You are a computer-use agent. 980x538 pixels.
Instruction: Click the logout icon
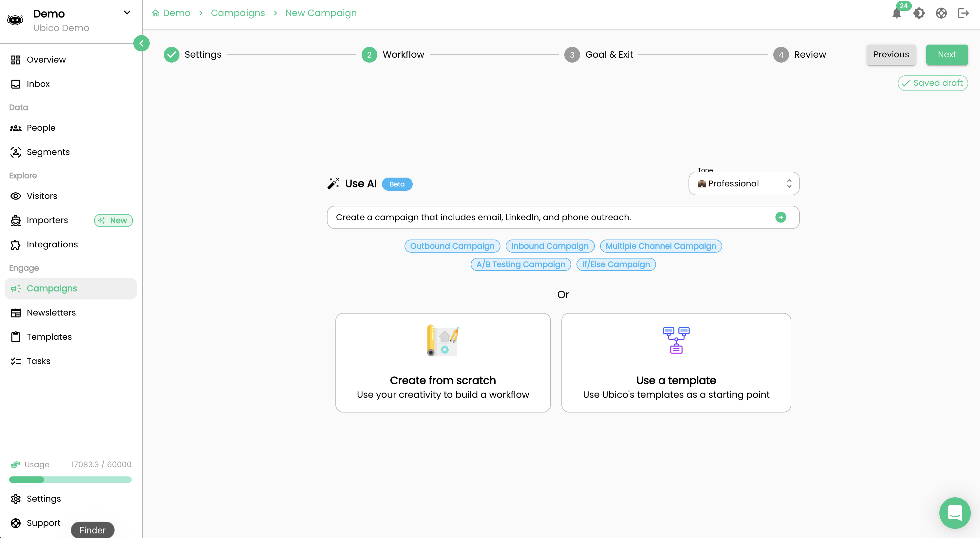963,13
